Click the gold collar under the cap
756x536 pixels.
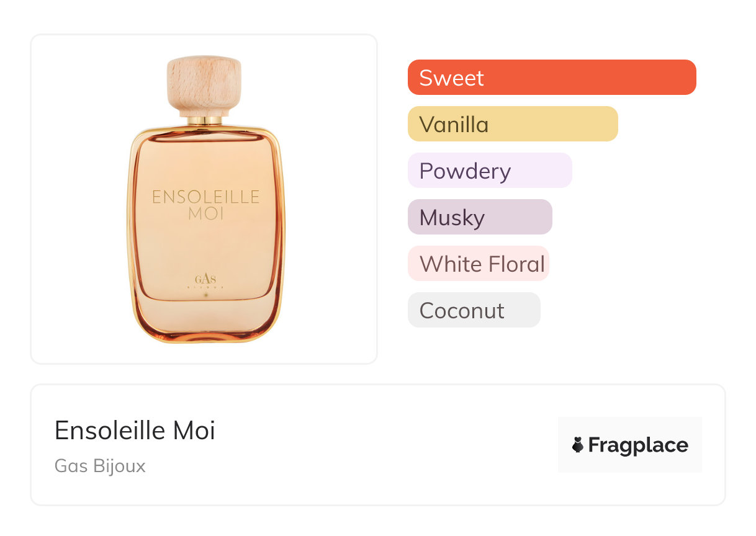tap(204, 120)
